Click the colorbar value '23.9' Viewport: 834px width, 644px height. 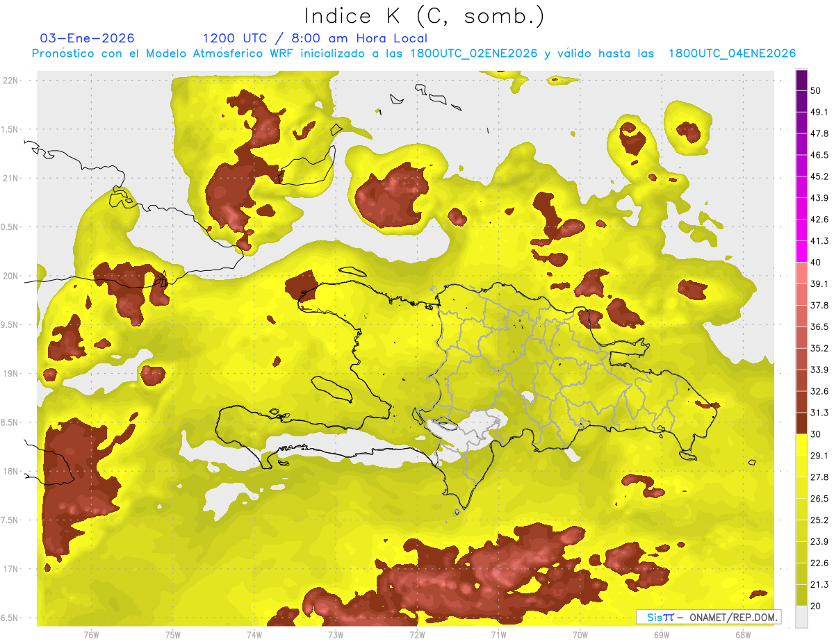pos(819,542)
